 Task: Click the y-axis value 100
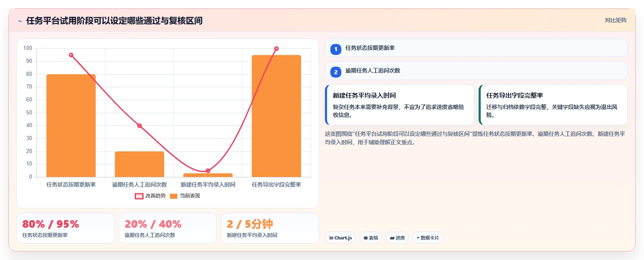pyautogui.click(x=28, y=48)
